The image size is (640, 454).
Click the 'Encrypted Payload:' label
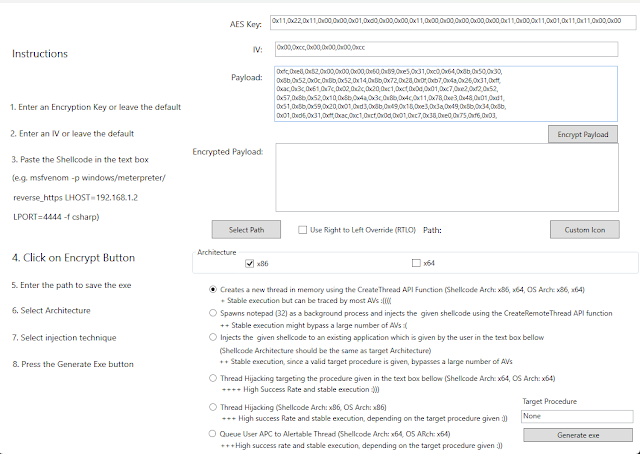tap(228, 152)
